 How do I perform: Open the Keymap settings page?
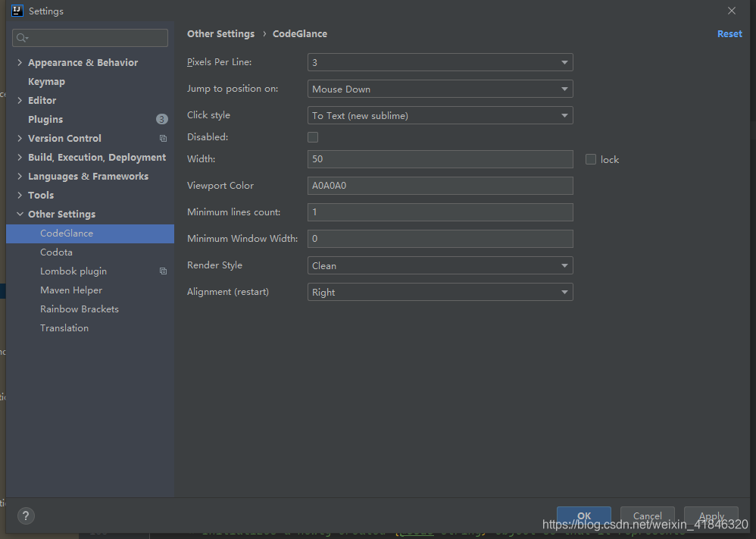point(46,82)
